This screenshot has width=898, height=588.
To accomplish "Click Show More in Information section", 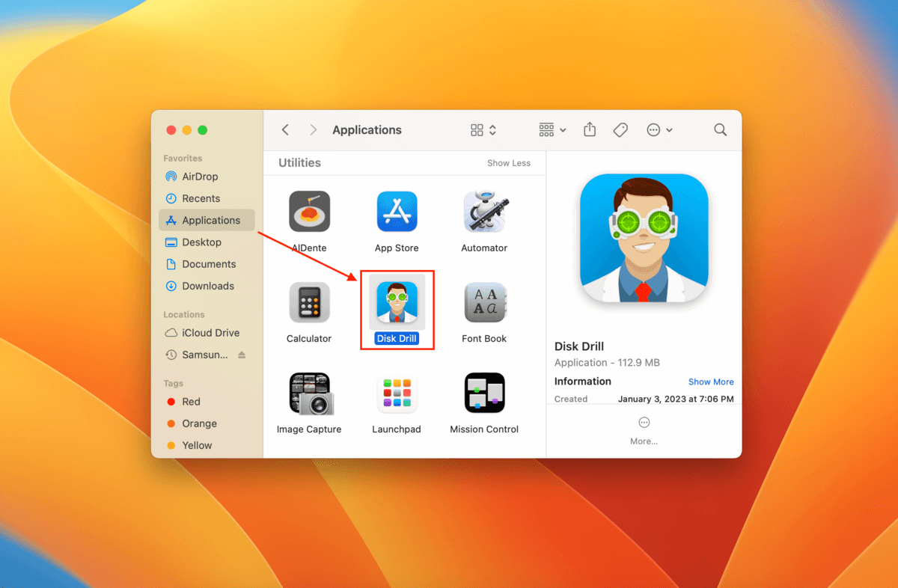I will pos(711,382).
